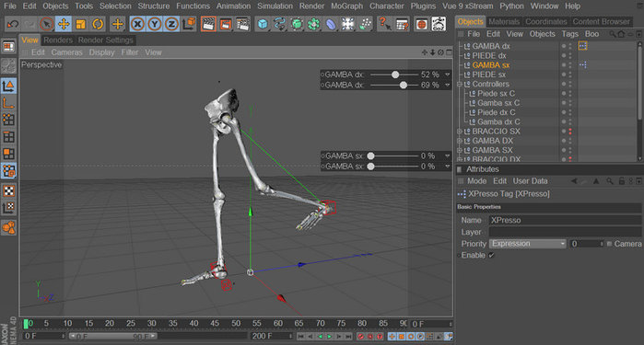Select the Move tool icon
This screenshot has width=644, height=345.
coord(64,24)
